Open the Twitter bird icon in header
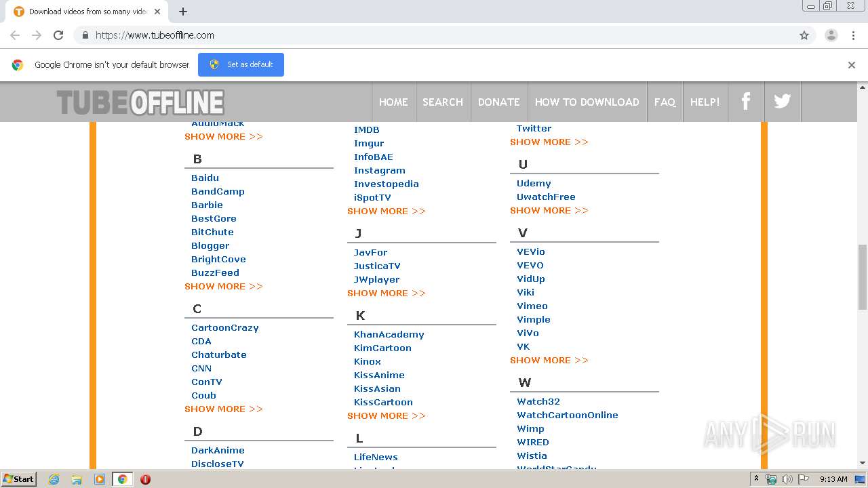The height and width of the screenshot is (488, 868). coord(782,102)
